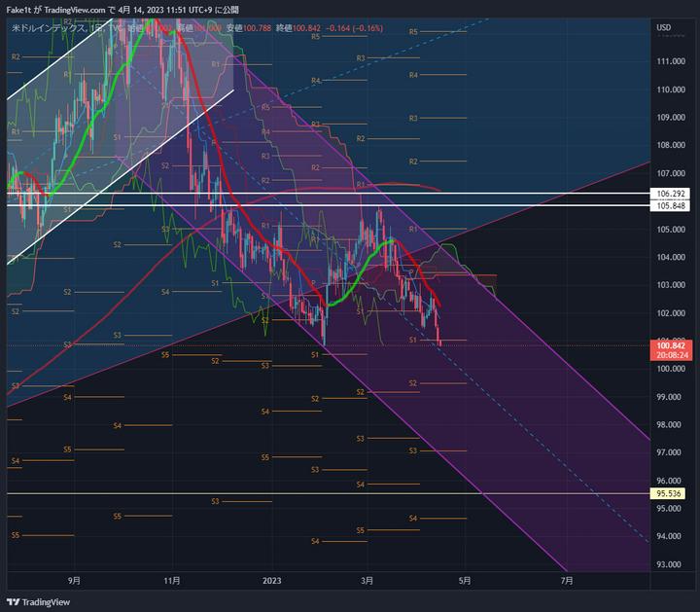Click the 93.000 value on price scale

point(672,564)
